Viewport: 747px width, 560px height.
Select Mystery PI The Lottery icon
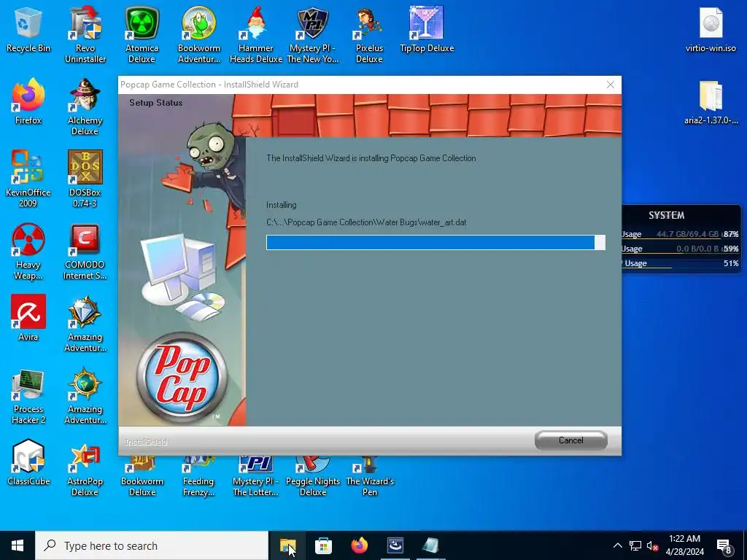point(255,477)
